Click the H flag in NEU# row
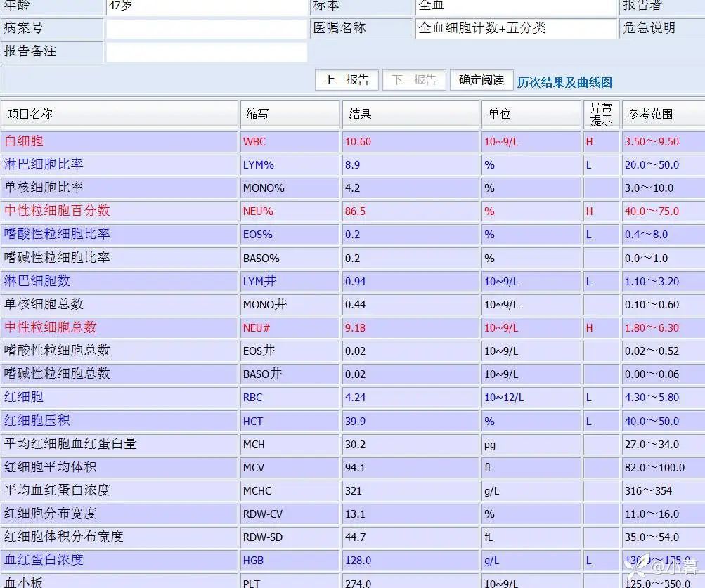Viewport: 705px width, 588px height. pos(590,328)
